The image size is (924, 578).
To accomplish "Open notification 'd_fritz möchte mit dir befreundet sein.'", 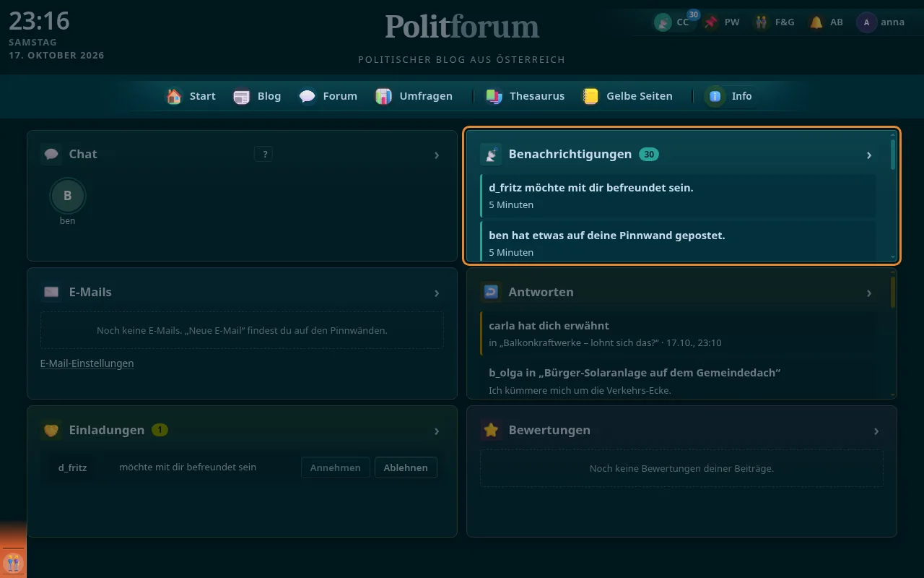I will (678, 196).
